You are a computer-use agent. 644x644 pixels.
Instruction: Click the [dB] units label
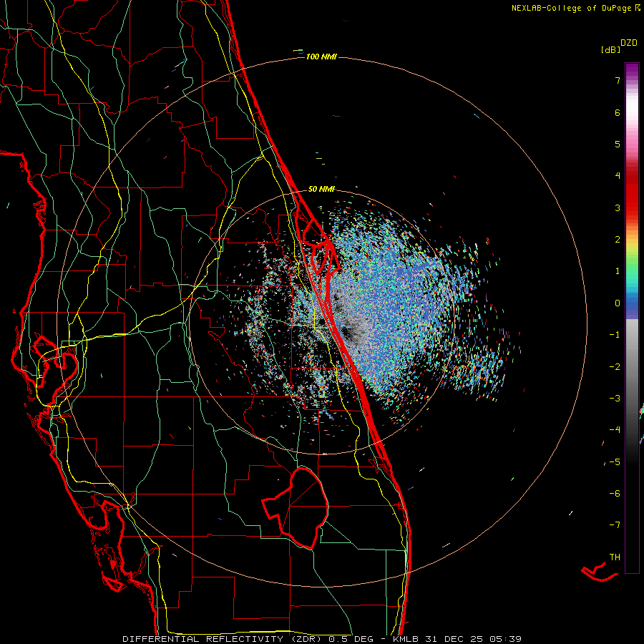[610, 49]
